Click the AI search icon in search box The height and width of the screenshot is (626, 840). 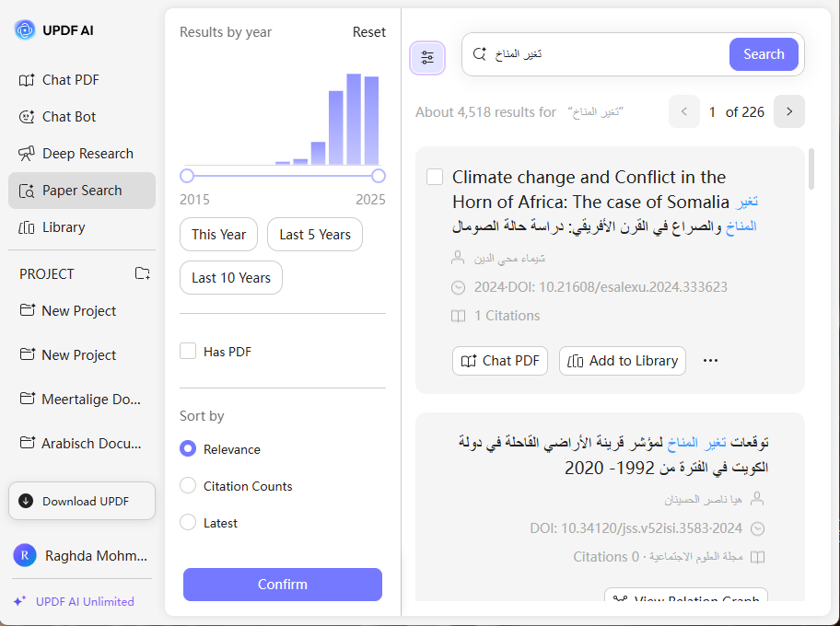click(479, 54)
